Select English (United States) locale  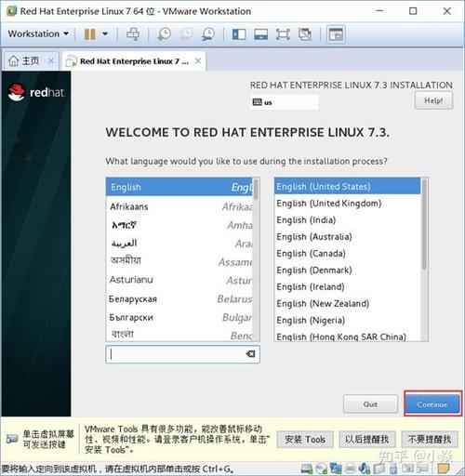pyautogui.click(x=348, y=187)
